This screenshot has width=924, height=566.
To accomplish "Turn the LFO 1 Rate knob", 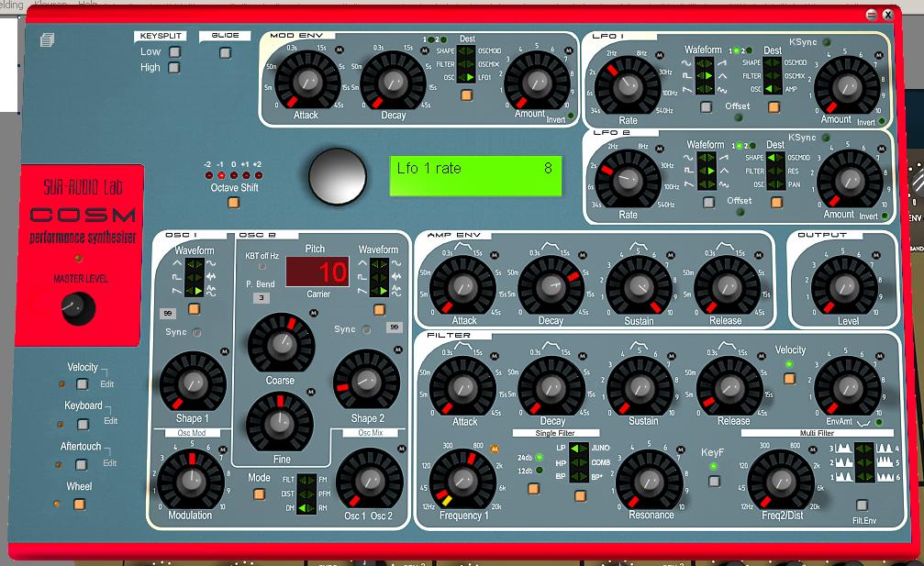I will pos(627,86).
